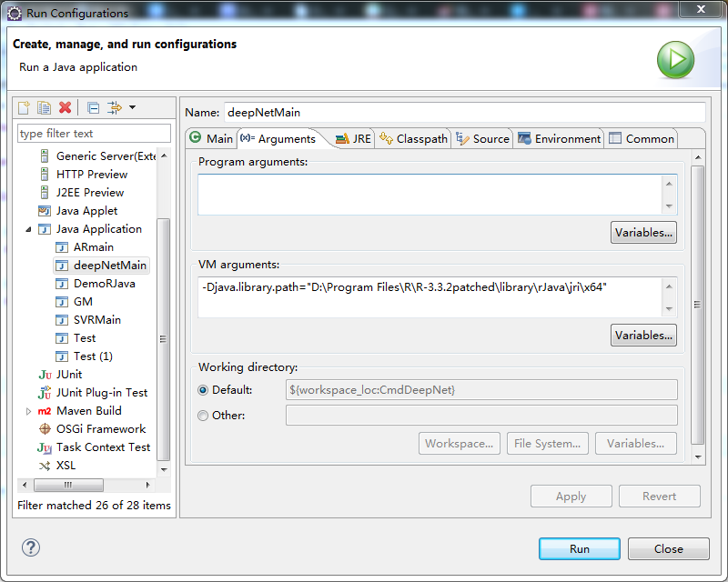This screenshot has width=728, height=582.
Task: Select the SVRMain launch configuration
Action: [96, 319]
